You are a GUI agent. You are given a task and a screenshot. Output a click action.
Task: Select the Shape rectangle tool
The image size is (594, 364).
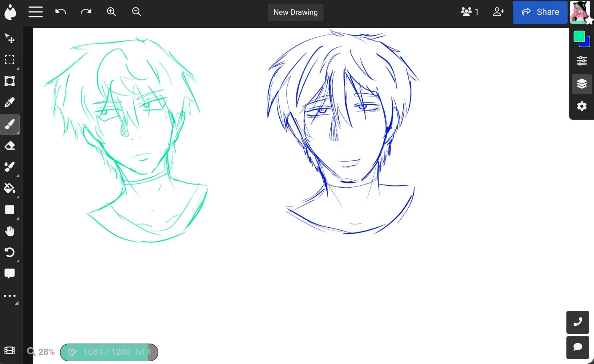coord(10,210)
